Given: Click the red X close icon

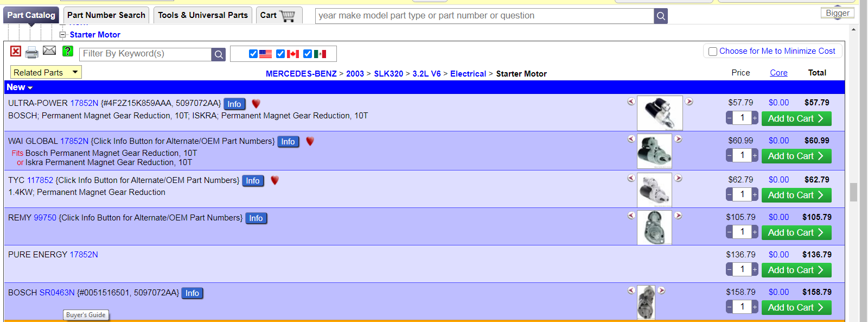Looking at the screenshot, I should (x=16, y=52).
